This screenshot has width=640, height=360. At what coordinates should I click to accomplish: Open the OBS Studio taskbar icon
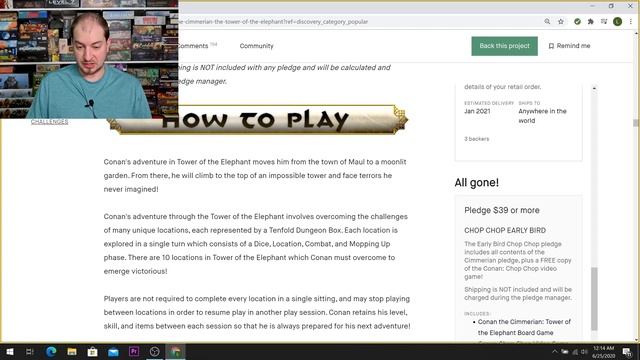[155, 351]
